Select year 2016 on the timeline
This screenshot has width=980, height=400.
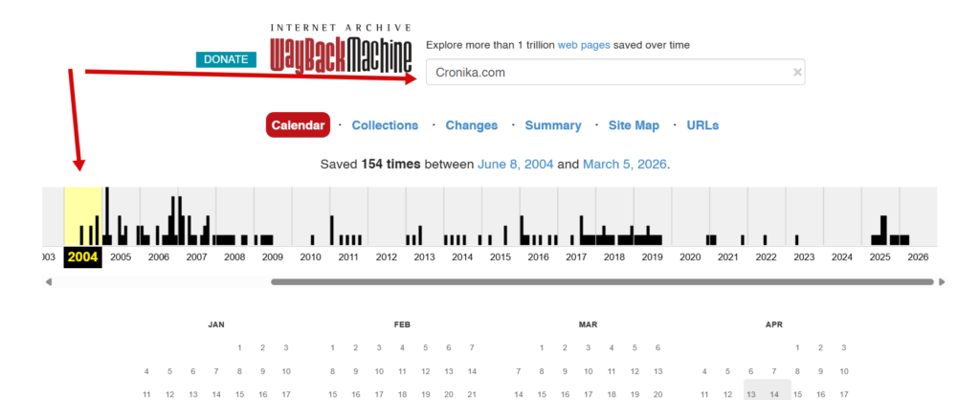point(538,256)
